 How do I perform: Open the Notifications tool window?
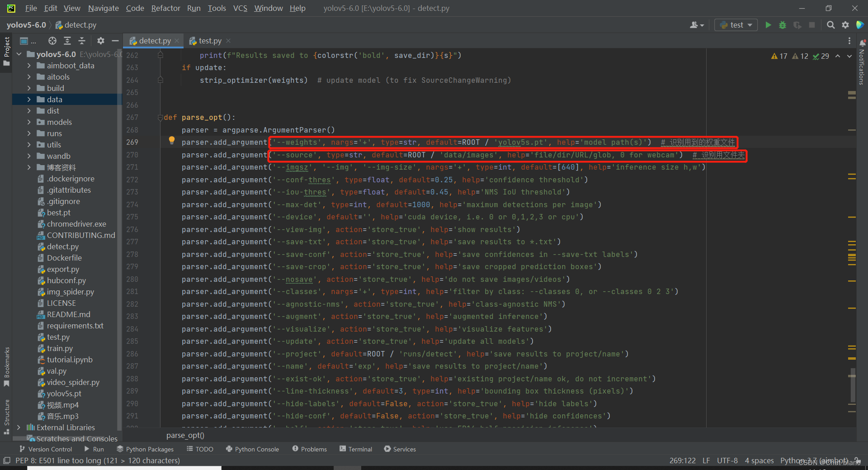[x=862, y=62]
